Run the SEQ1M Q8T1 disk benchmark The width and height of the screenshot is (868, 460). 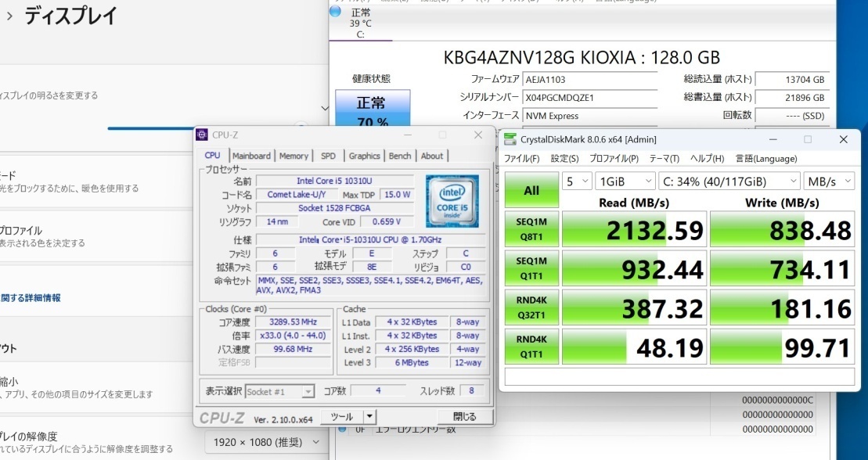pyautogui.click(x=533, y=229)
